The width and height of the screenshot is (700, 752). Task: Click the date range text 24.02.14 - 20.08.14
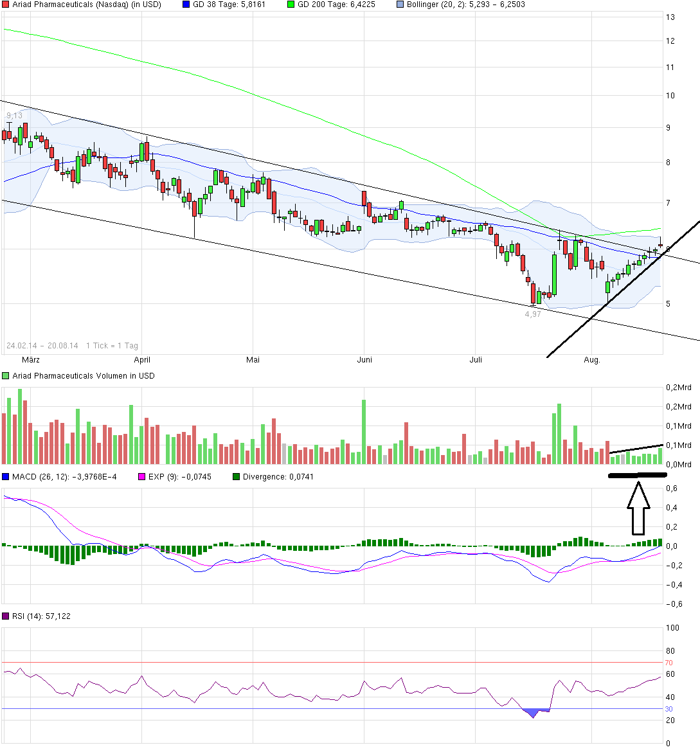44,345
